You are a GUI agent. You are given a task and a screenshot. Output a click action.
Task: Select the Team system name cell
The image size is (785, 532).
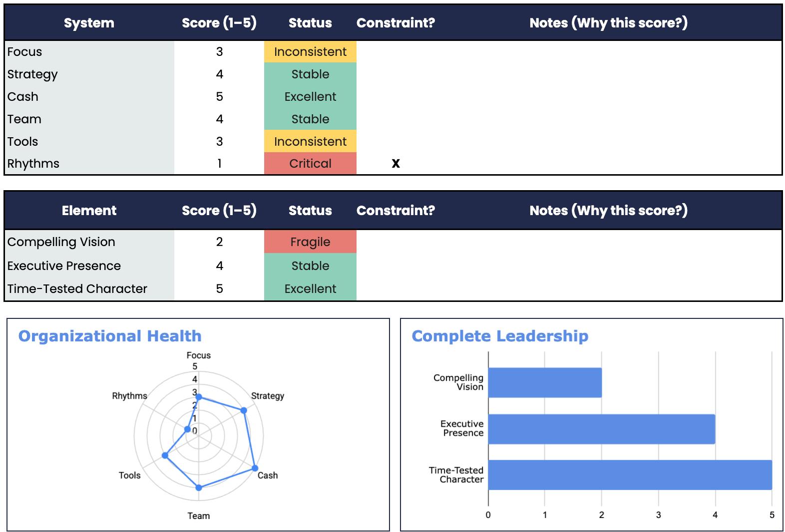(x=90, y=119)
